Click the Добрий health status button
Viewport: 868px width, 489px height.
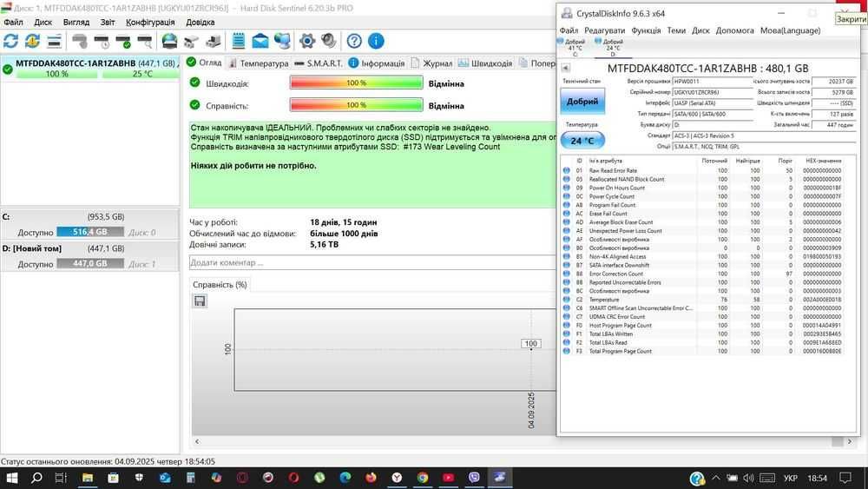click(582, 102)
